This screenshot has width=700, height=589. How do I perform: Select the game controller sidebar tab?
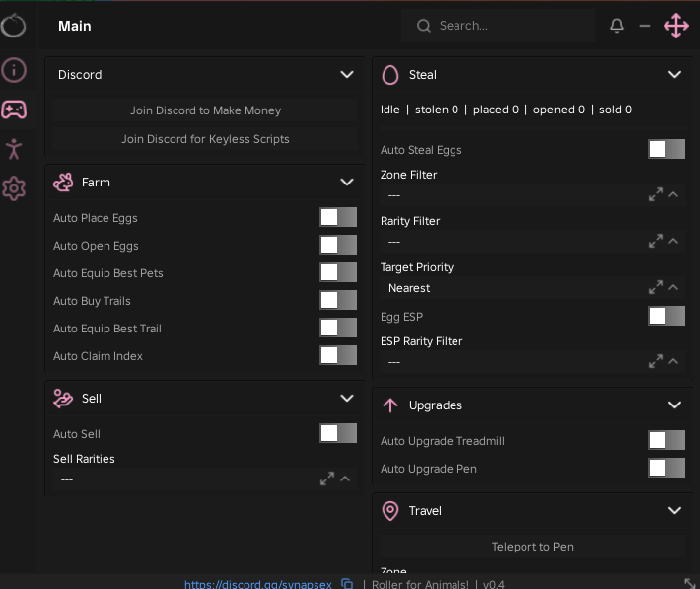coord(14,110)
